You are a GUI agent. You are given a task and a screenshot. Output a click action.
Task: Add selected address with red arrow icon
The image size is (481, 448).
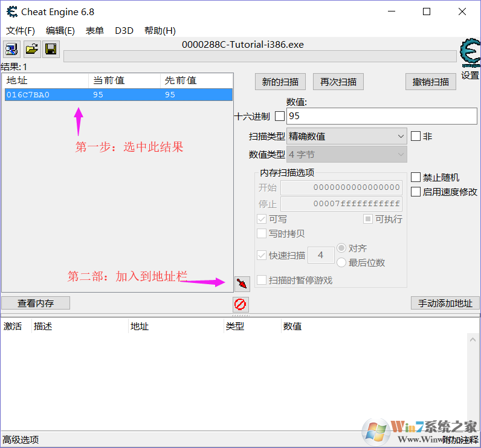click(x=242, y=284)
